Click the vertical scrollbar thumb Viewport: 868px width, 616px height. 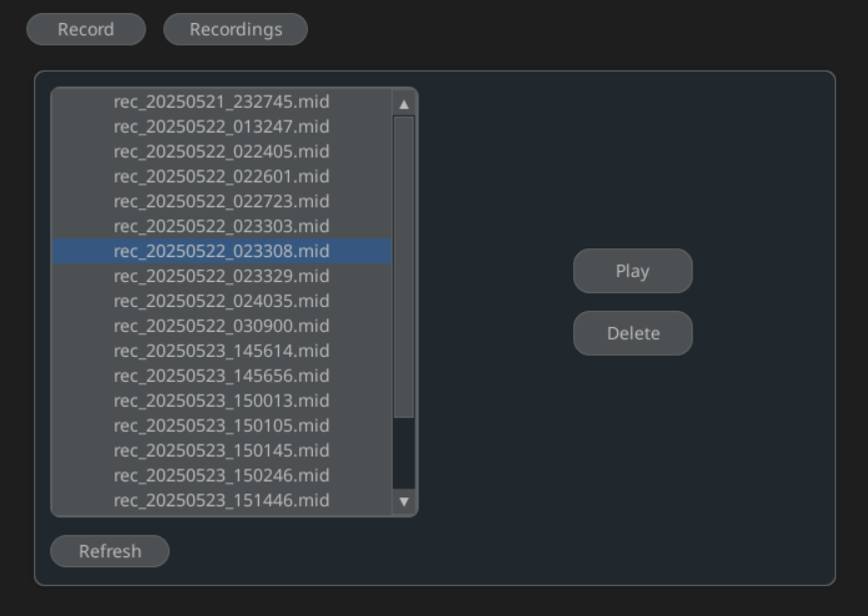coord(404,266)
